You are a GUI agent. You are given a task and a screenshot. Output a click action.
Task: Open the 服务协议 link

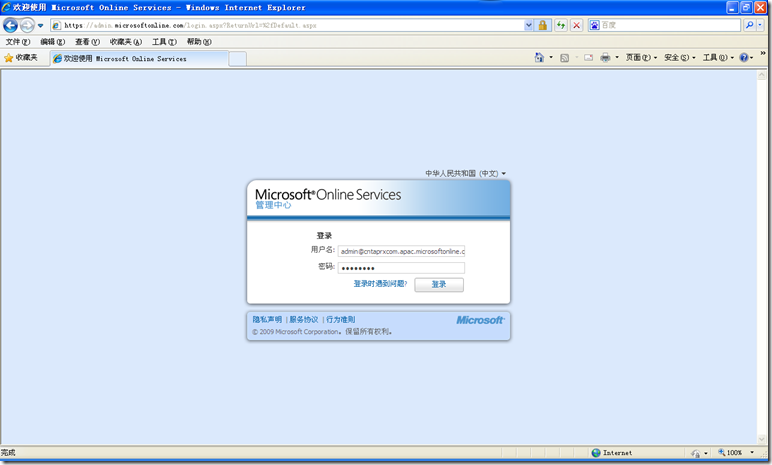pos(304,320)
